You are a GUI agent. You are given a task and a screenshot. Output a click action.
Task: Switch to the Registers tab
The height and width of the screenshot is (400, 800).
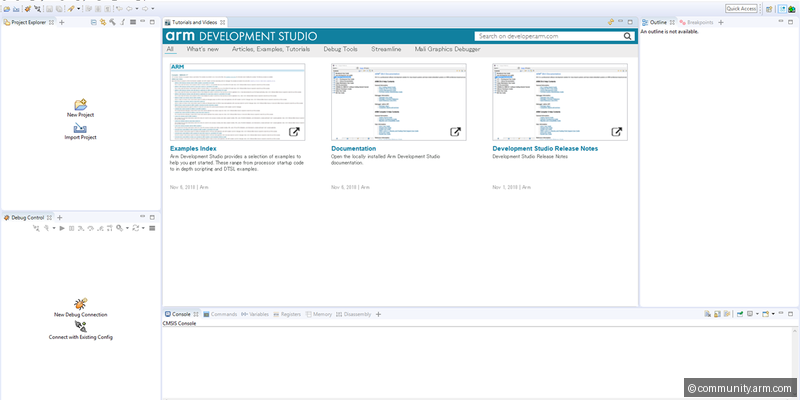click(287, 314)
